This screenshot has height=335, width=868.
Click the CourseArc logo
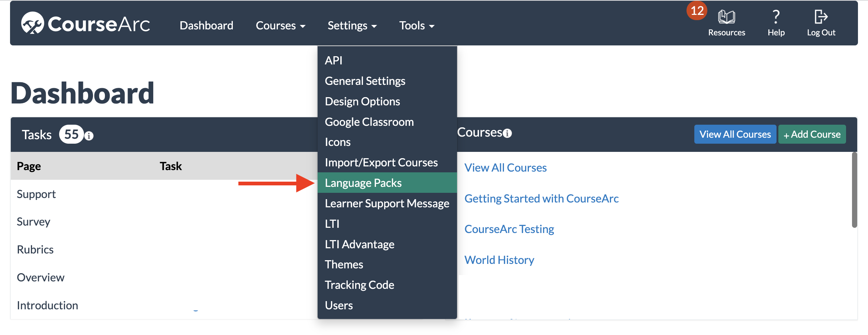pos(85,23)
